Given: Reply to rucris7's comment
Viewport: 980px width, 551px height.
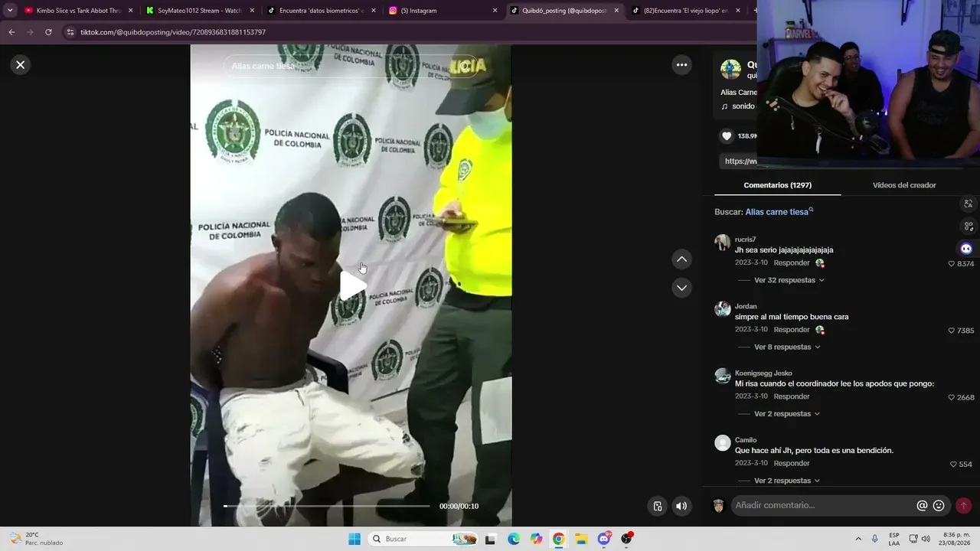Looking at the screenshot, I should pyautogui.click(x=792, y=263).
